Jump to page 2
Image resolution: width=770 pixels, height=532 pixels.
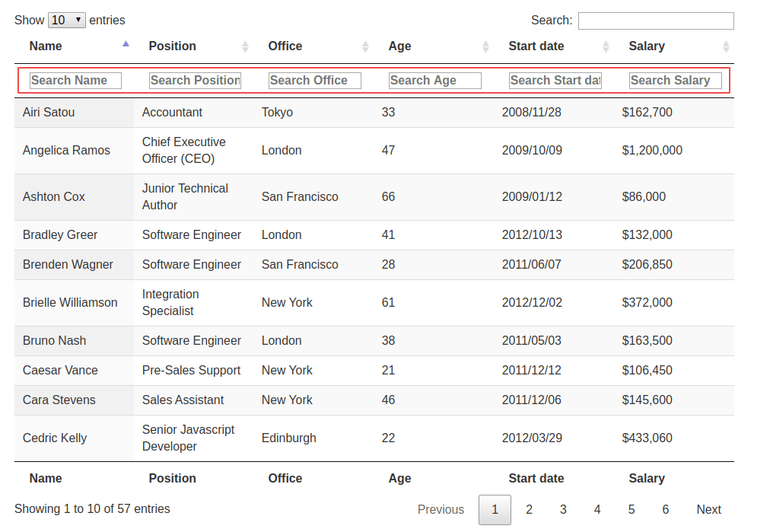pos(529,510)
